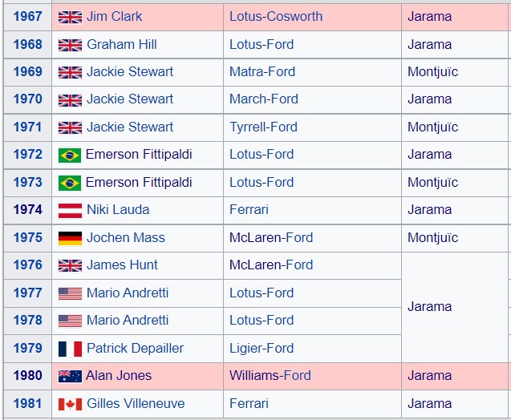The height and width of the screenshot is (420, 511).
Task: Click the French flag beside Patrick Depailler
Action: tap(70, 349)
